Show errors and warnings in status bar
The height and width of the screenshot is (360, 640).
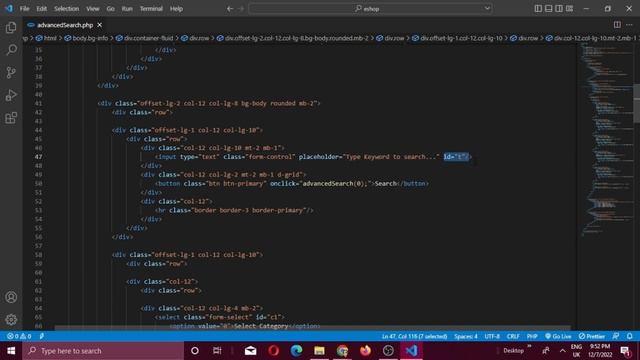coord(19,336)
